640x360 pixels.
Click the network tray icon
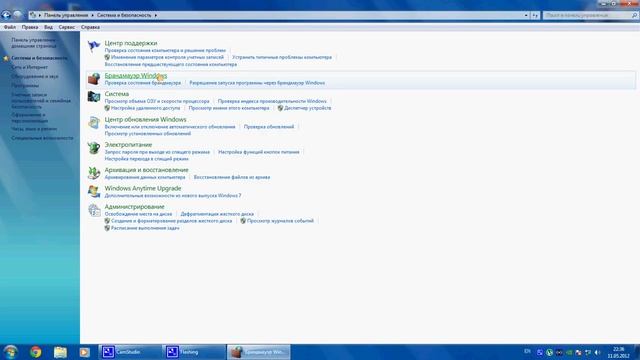(x=588, y=352)
